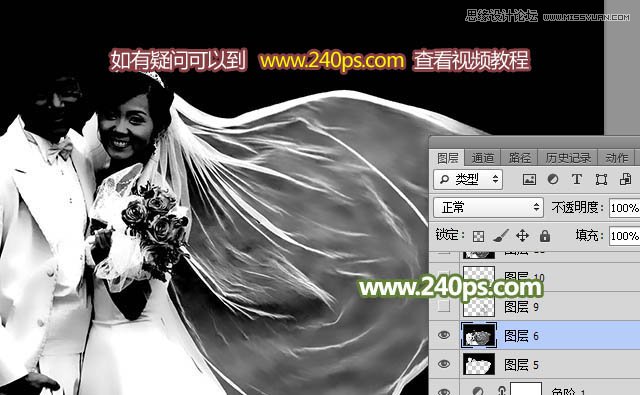Switch to the 路径 tab
This screenshot has width=640, height=395.
click(x=520, y=158)
